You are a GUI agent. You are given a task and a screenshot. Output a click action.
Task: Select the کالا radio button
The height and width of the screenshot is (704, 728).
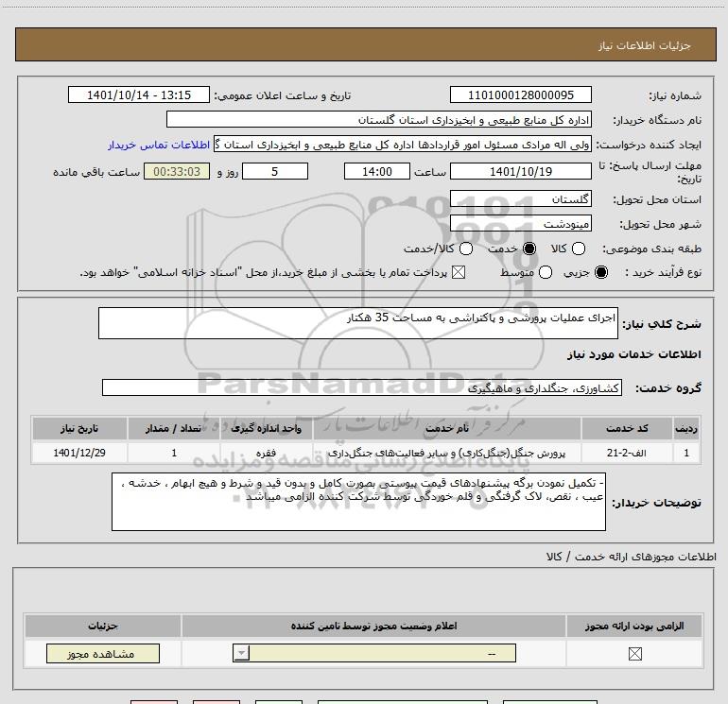[x=578, y=249]
